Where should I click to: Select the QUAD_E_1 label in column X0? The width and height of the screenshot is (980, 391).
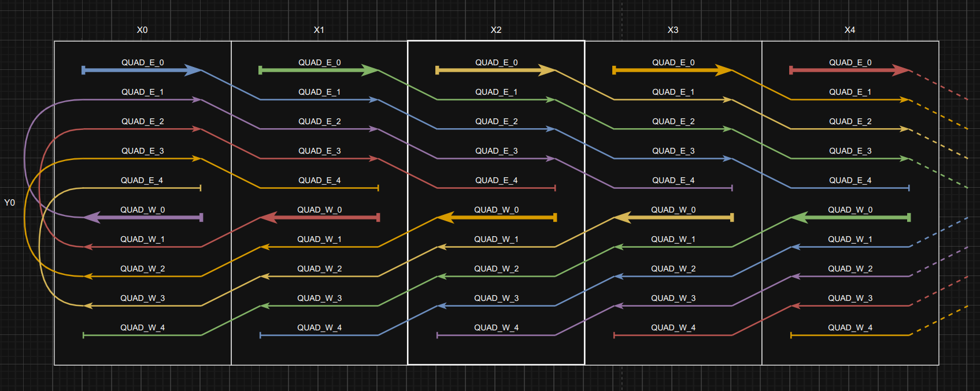[142, 92]
